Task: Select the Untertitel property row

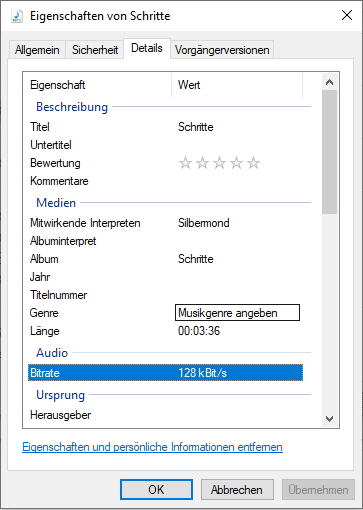Action: [x=166, y=145]
